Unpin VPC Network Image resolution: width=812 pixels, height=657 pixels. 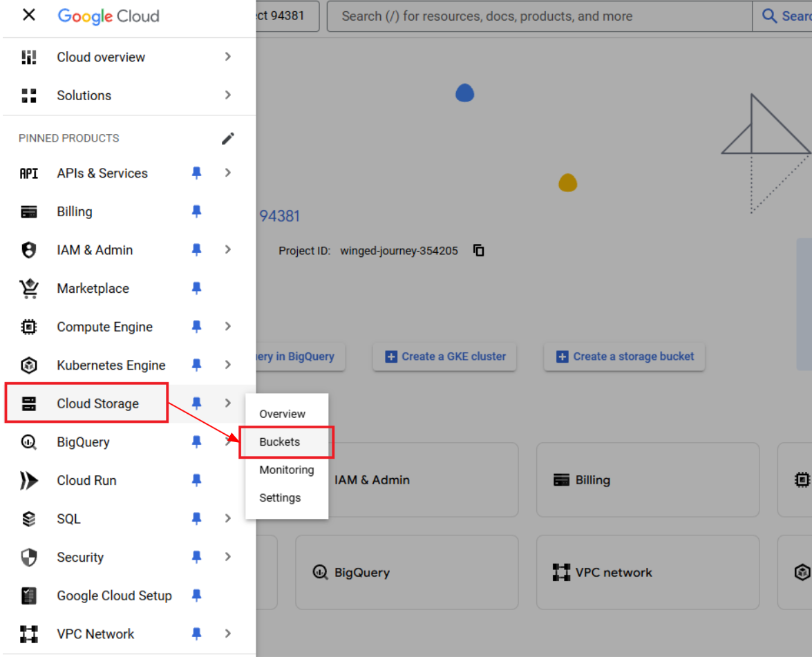[x=196, y=634]
